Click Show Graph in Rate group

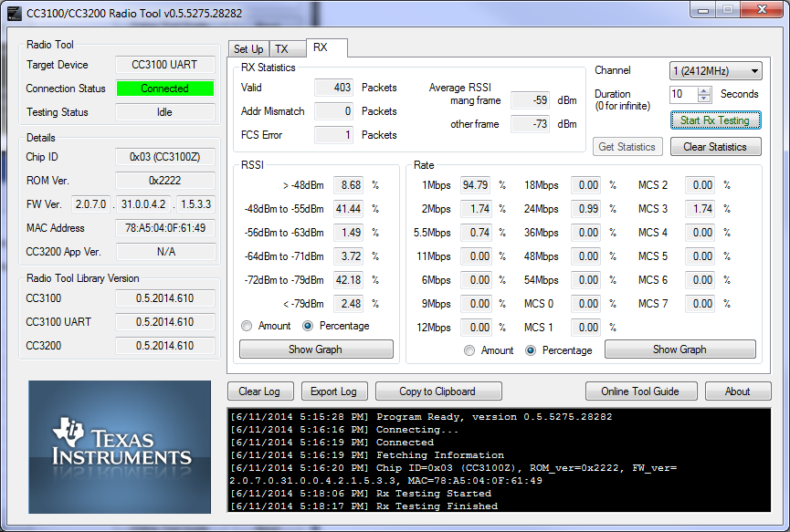pos(680,349)
